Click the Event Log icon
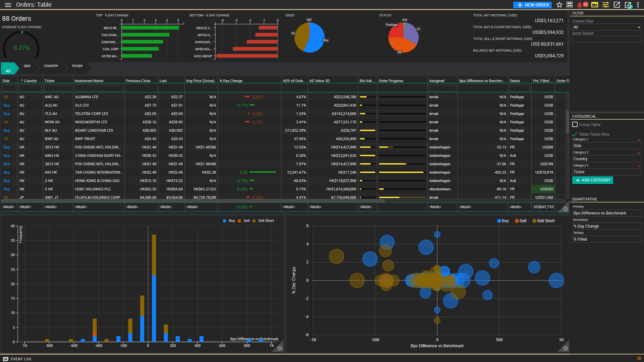 (6, 359)
